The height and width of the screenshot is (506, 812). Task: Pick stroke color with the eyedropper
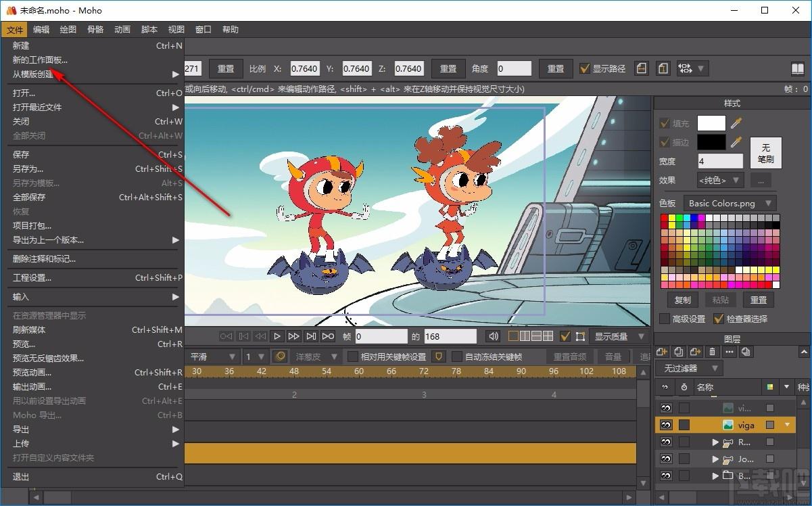pos(736,142)
